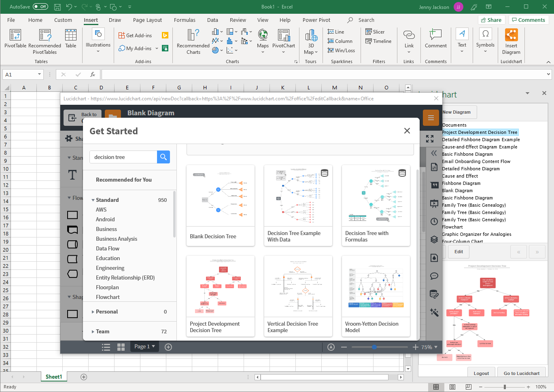Insert a Win/Loss sparkline
This screenshot has height=392, width=554.
341,51
